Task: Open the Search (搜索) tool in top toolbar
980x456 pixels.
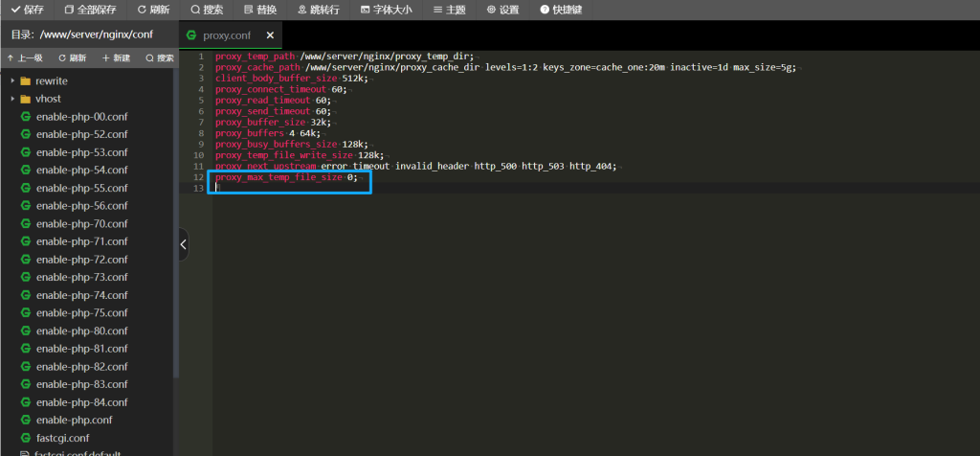Action: pos(207,10)
